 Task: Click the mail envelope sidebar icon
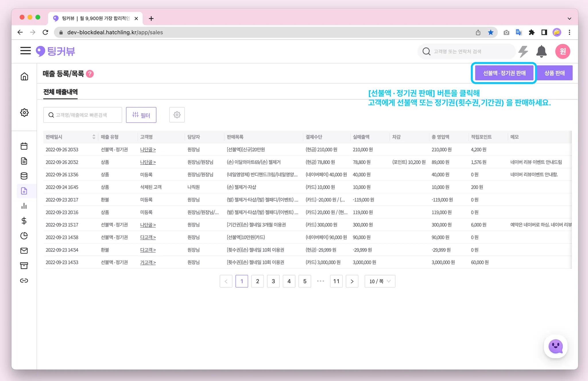point(24,251)
